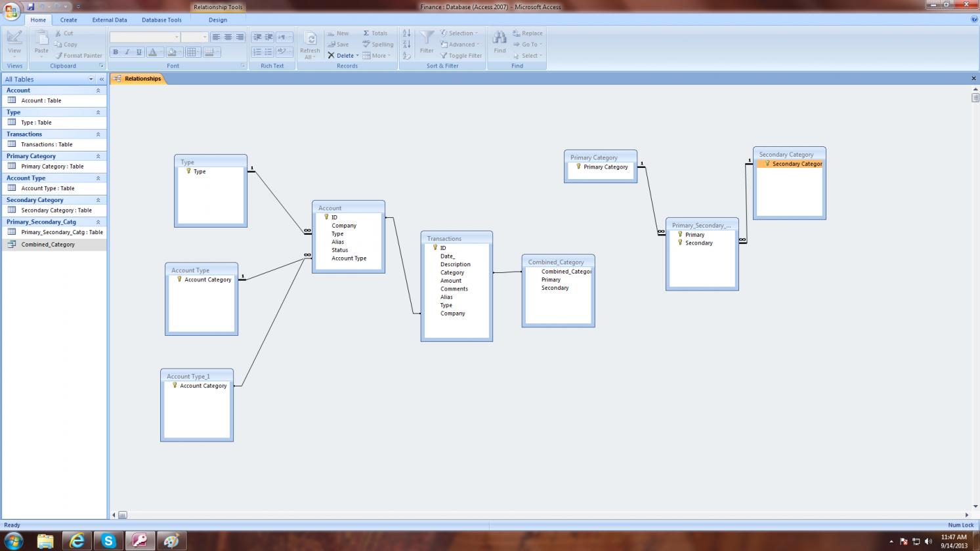Open Paint from the taskbar
Screen dimensions: 980x551
click(171, 541)
